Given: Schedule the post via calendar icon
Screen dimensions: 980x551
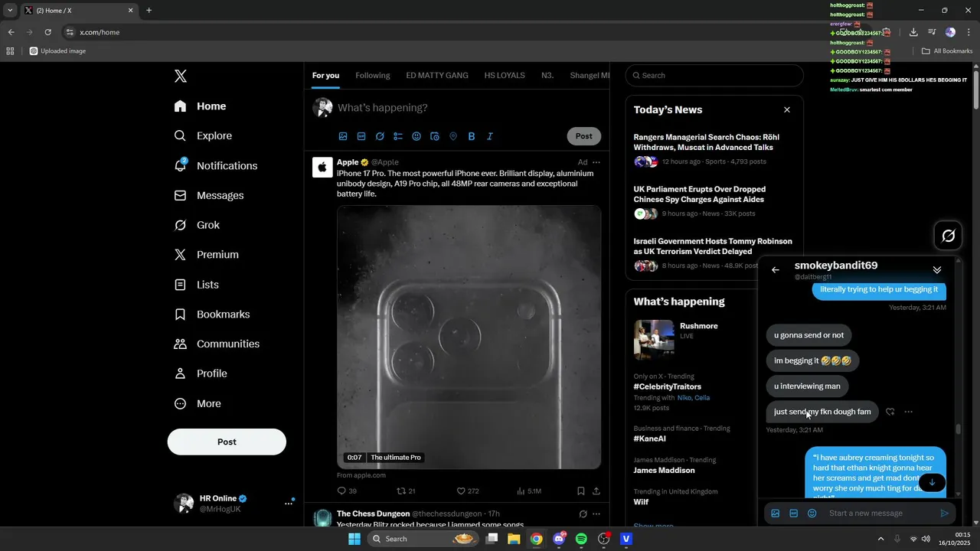Looking at the screenshot, I should click(x=435, y=136).
